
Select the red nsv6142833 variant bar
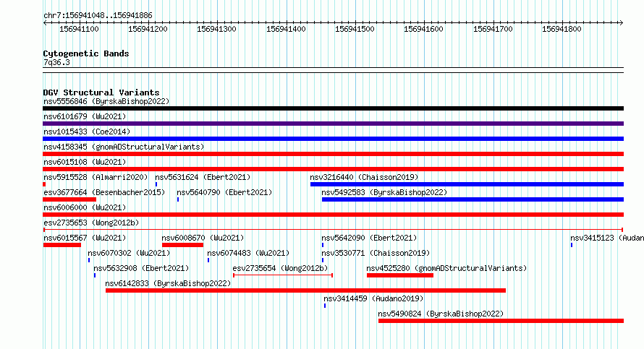pyautogui.click(x=305, y=290)
